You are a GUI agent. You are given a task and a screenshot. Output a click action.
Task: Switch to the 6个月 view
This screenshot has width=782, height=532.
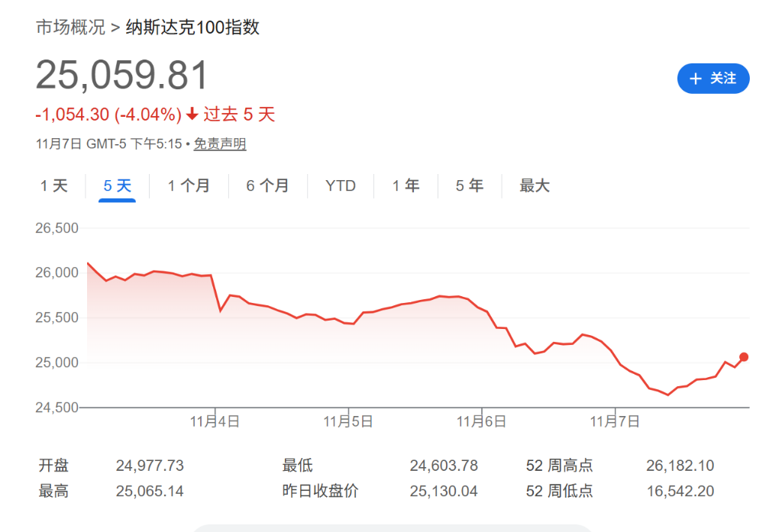[268, 185]
